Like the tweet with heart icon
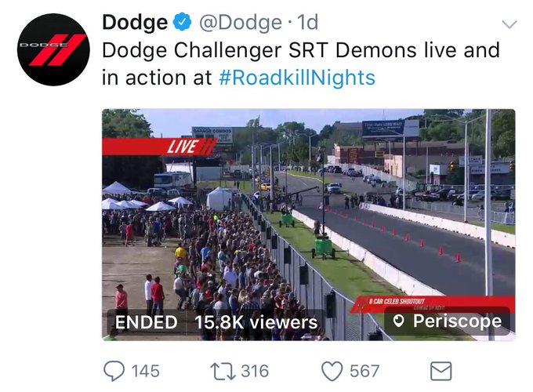The width and height of the screenshot is (533, 392). click(332, 372)
